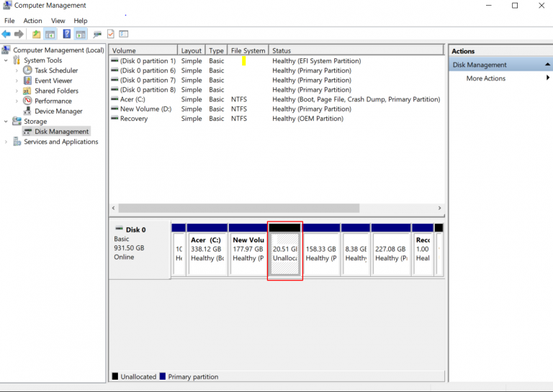The image size is (553, 392).
Task: Select Device Manager in the tree
Action: (58, 111)
